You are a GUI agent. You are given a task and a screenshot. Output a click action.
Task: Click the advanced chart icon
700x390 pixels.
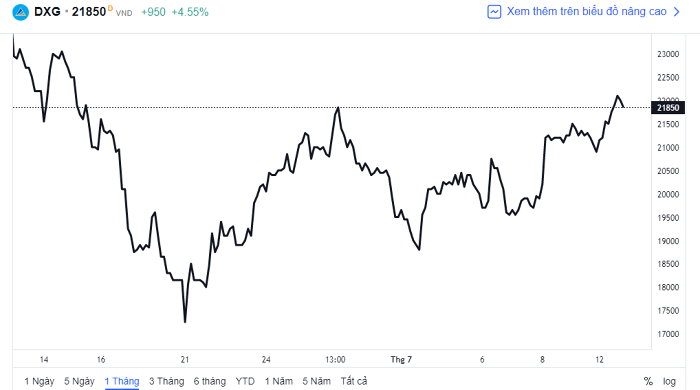click(494, 12)
